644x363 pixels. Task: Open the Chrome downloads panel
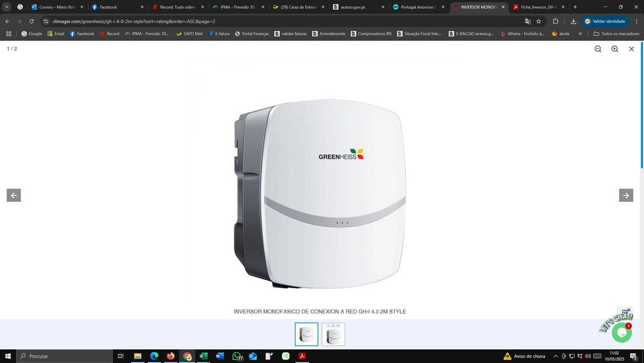pyautogui.click(x=573, y=21)
